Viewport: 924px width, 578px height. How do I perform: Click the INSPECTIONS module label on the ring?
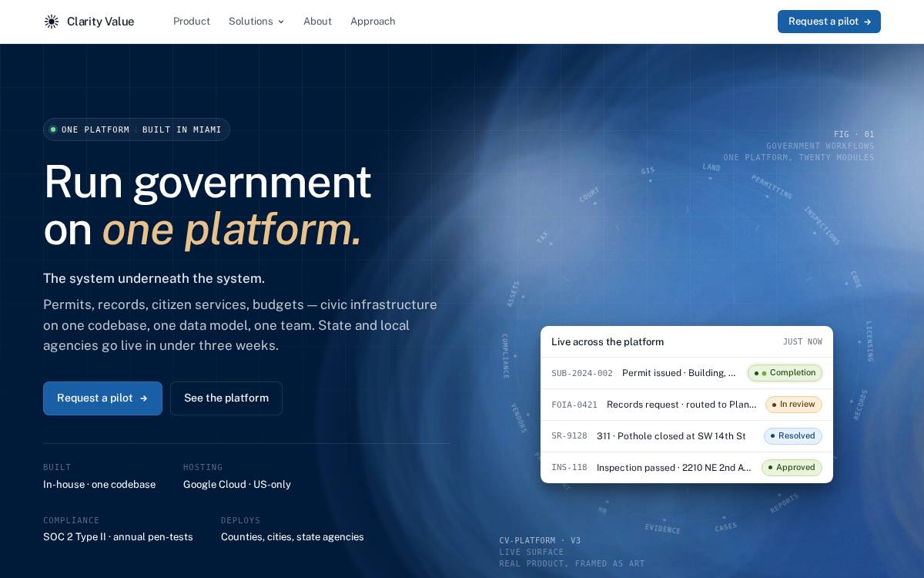(822, 225)
